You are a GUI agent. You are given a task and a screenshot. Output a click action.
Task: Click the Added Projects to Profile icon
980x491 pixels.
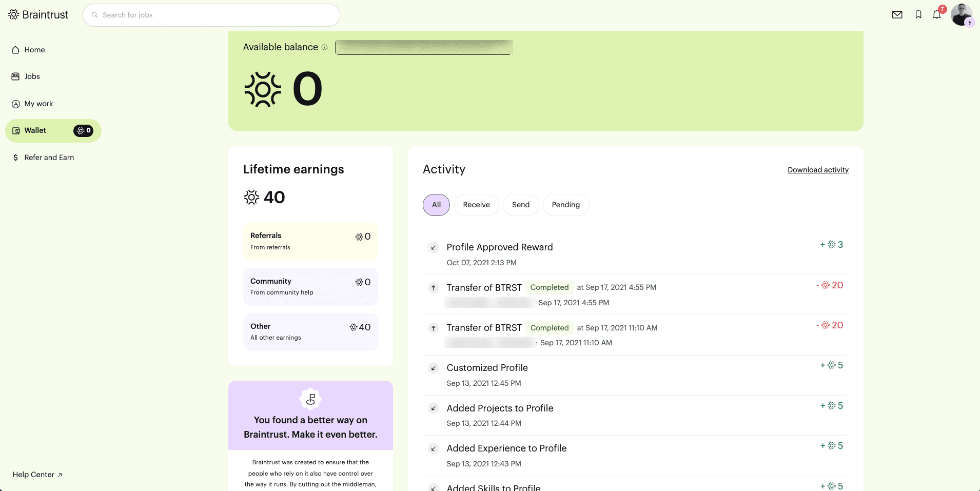(434, 408)
